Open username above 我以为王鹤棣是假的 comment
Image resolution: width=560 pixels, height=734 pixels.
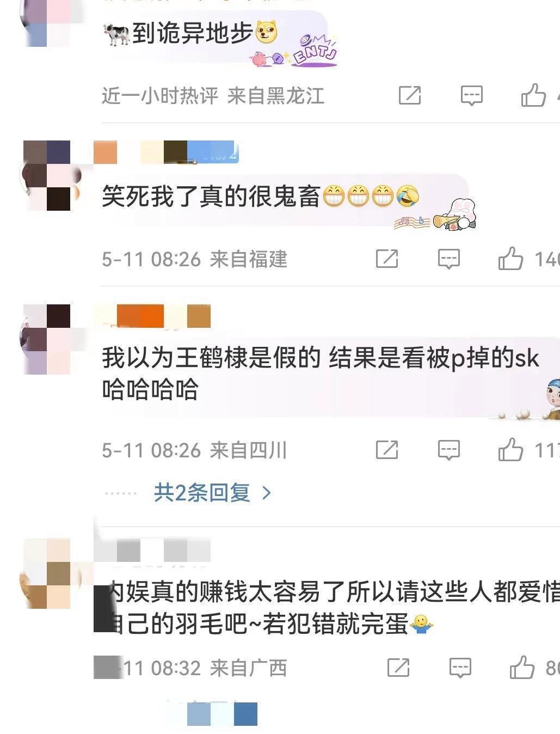pyautogui.click(x=152, y=316)
